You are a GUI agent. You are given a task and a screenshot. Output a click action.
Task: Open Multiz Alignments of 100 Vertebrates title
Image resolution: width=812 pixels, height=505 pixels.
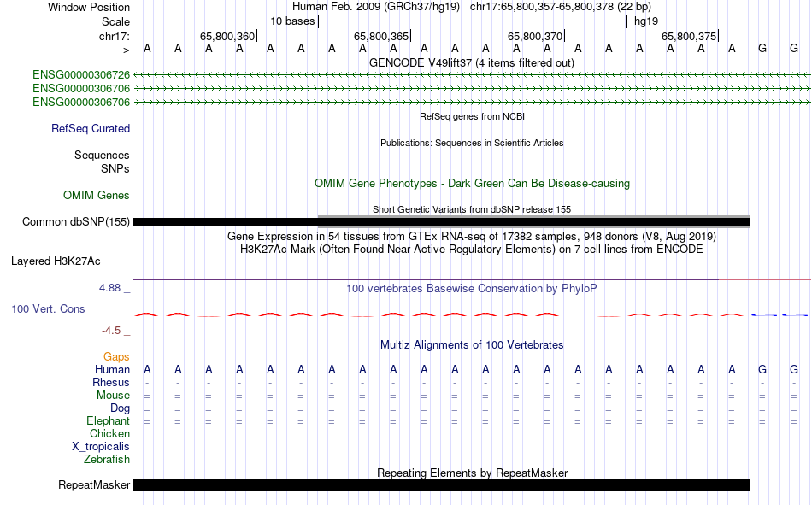point(472,345)
